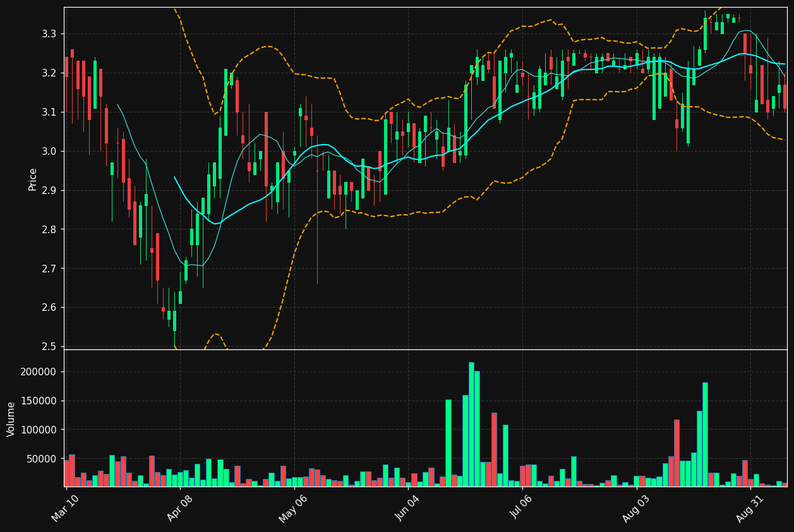The image size is (794, 532).
Task: Click the 3.2 price axis label
Action: 49,73
